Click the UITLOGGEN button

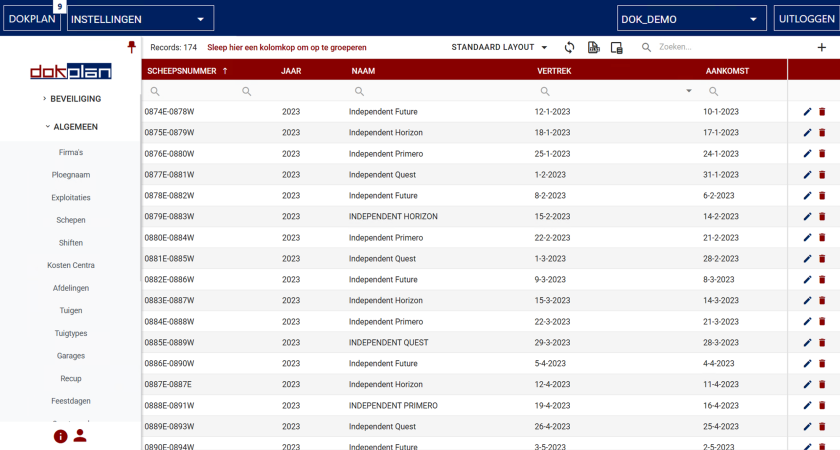pyautogui.click(x=805, y=19)
